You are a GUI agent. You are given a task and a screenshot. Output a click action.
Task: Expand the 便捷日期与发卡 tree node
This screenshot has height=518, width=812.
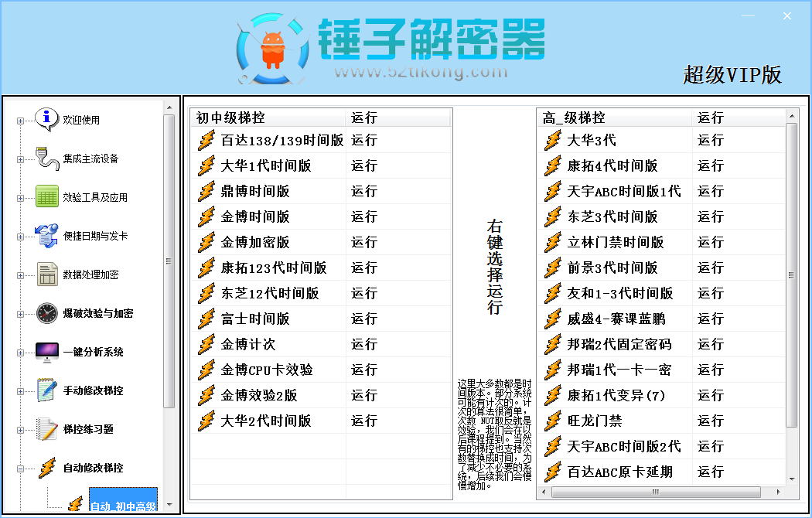(20, 237)
